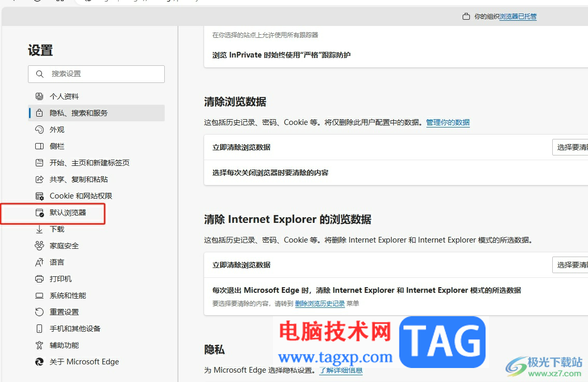588x382 pixels.
Task: Click the 系统和性能 laptop icon
Action: (39, 295)
